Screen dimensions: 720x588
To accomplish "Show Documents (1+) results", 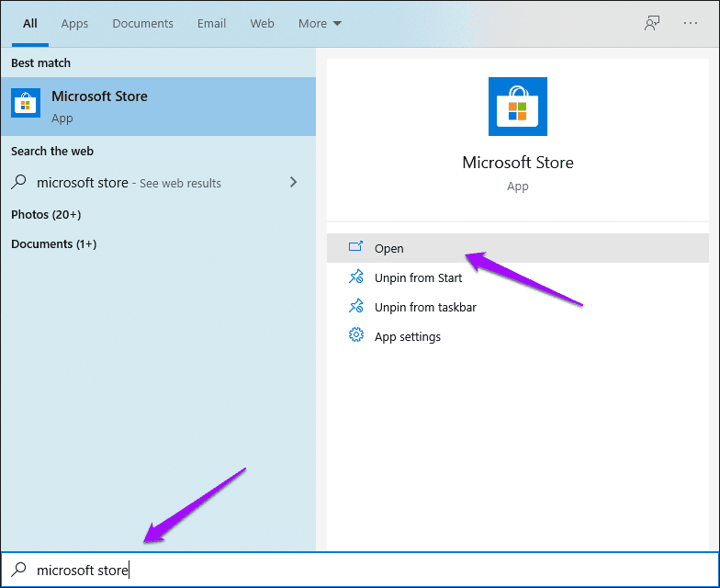I will coord(53,244).
